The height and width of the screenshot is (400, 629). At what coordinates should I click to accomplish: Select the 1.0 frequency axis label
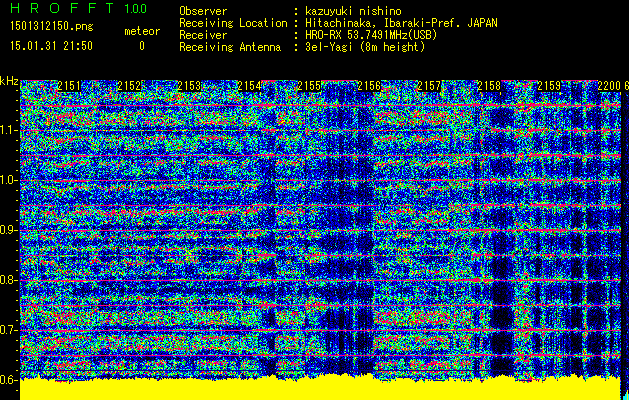tap(9, 180)
